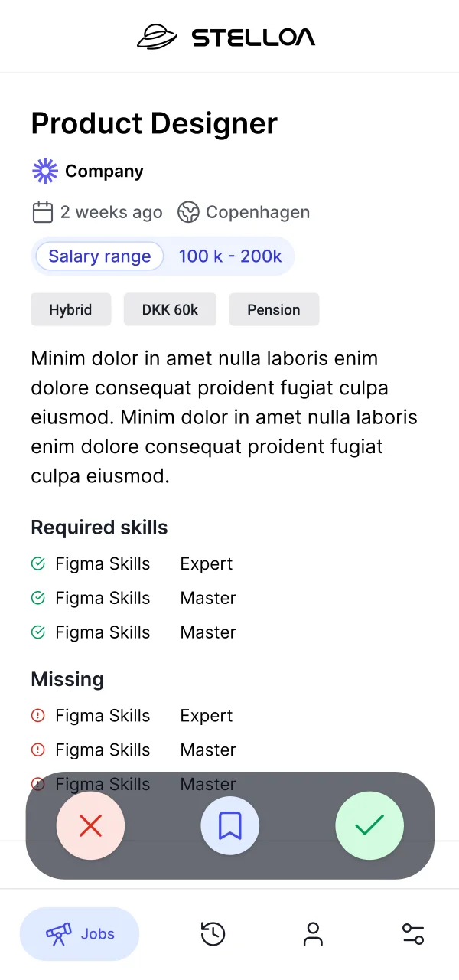Tap the red alert icon beside a missing skill
This screenshot has width=459, height=980.
(x=37, y=715)
